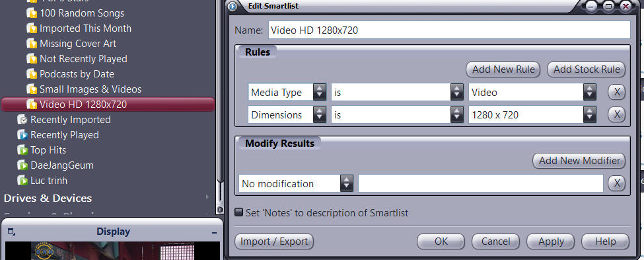This screenshot has height=260, width=644.
Task: Click the Import / Export button
Action: (274, 241)
